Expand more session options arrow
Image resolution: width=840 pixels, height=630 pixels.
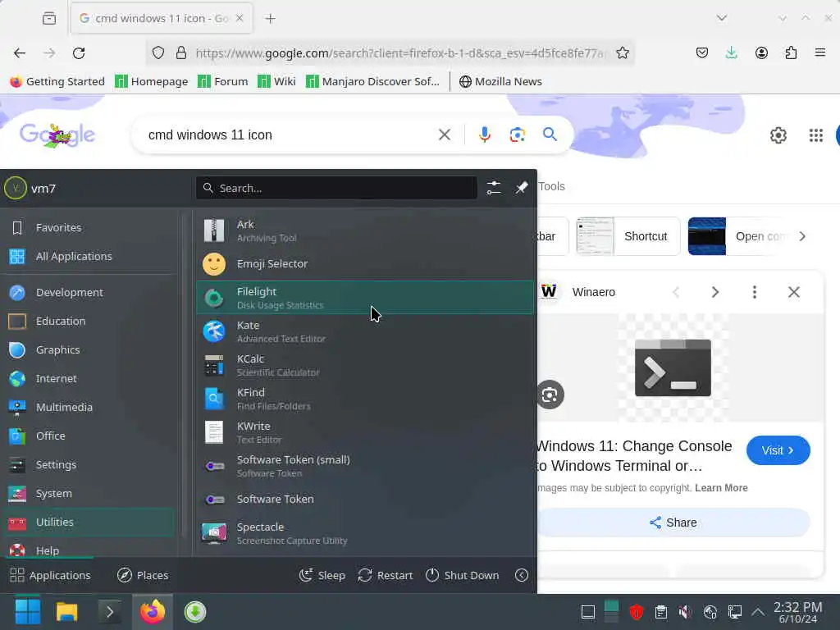pyautogui.click(x=521, y=575)
